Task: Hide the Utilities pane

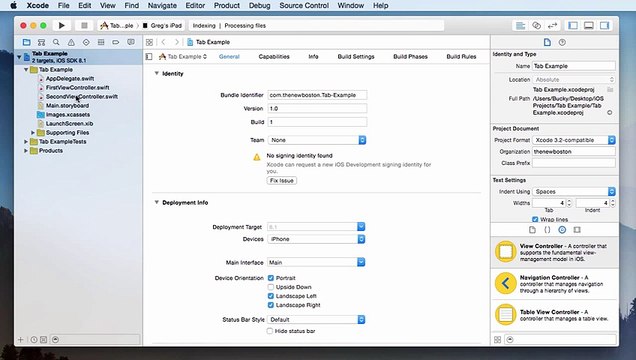Action: 604,26
